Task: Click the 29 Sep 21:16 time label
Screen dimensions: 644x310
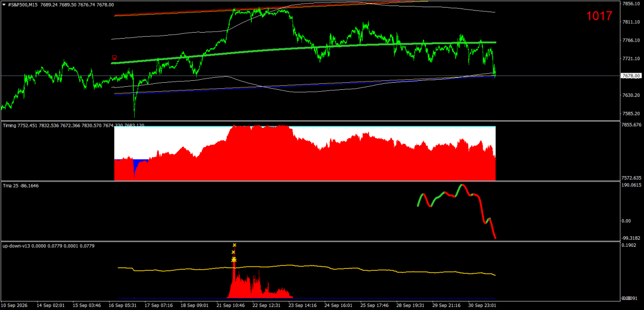Action: (447, 305)
